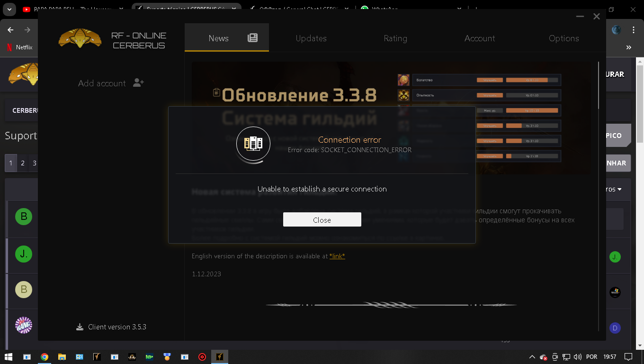The height and width of the screenshot is (364, 644).
Task: Click the POR language indicator
Action: point(591,357)
